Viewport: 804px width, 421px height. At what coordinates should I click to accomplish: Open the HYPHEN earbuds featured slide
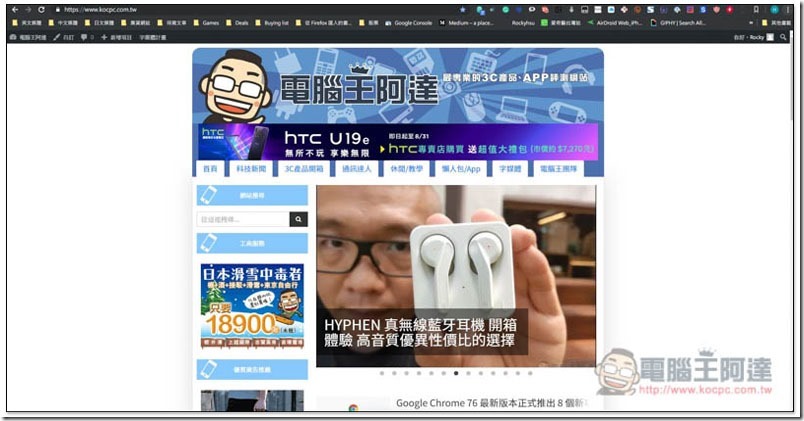click(x=456, y=276)
